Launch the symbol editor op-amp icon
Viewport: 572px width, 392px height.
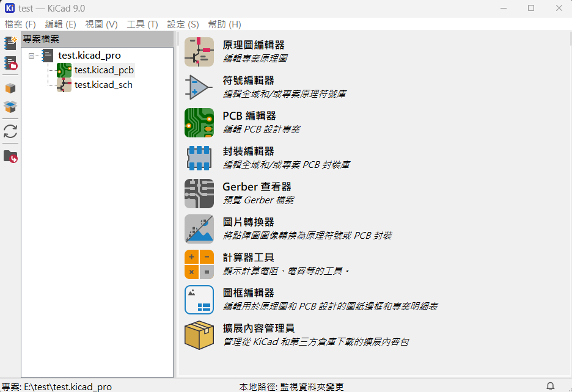pyautogui.click(x=199, y=87)
